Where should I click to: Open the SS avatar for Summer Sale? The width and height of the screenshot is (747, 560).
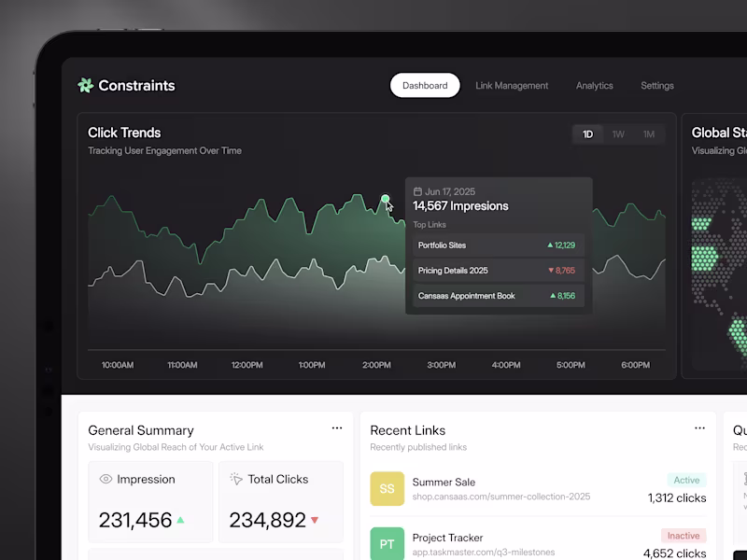click(386, 489)
